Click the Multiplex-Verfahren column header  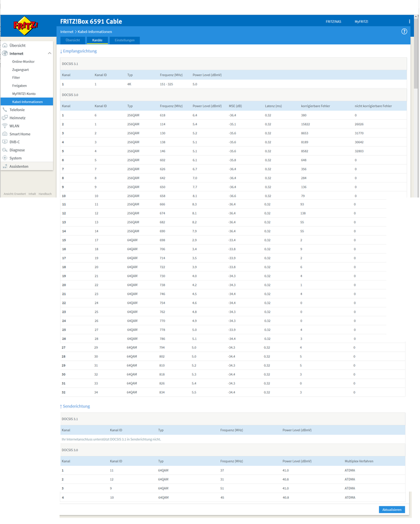click(359, 461)
